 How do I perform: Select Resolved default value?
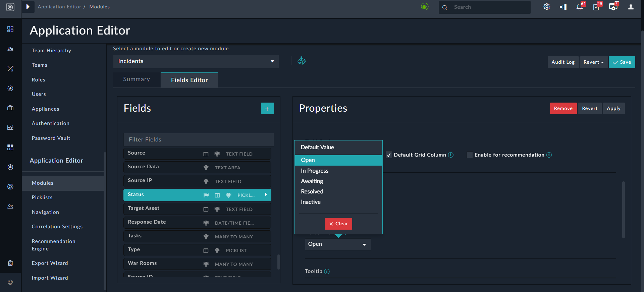pos(338,191)
